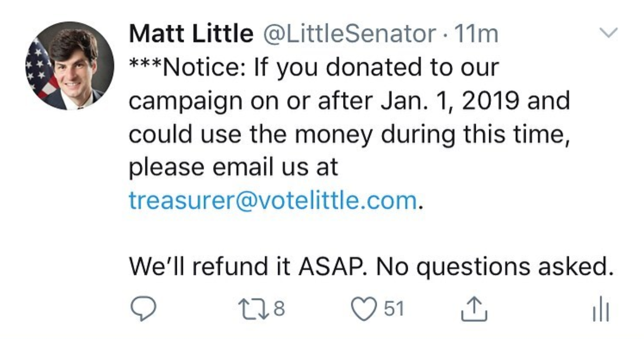Click the '***Notice: If you donated' line
The height and width of the screenshot is (339, 644).
[314, 67]
